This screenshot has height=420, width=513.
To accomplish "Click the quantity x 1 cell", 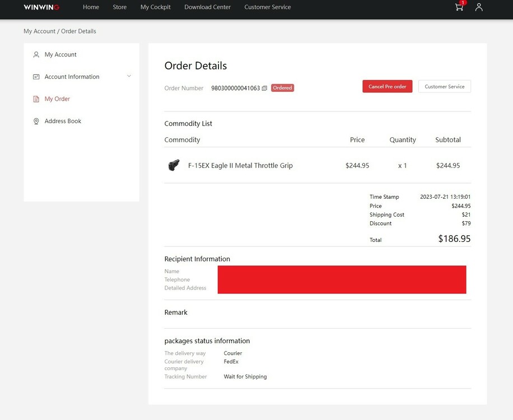I will coord(403,166).
